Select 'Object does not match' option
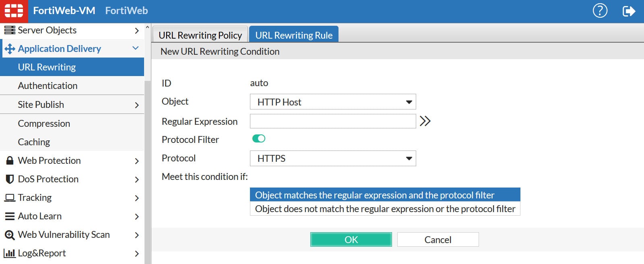 [385, 208]
